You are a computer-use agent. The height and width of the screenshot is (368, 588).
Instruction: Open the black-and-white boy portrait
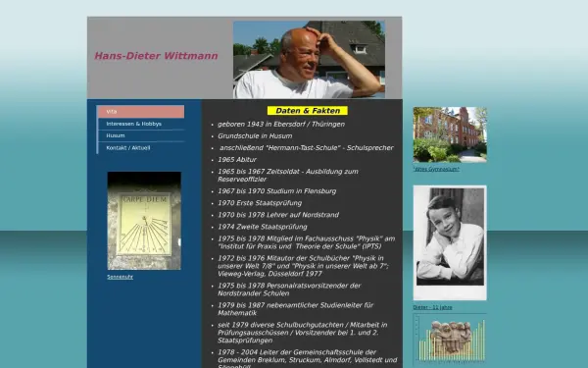coord(450,242)
